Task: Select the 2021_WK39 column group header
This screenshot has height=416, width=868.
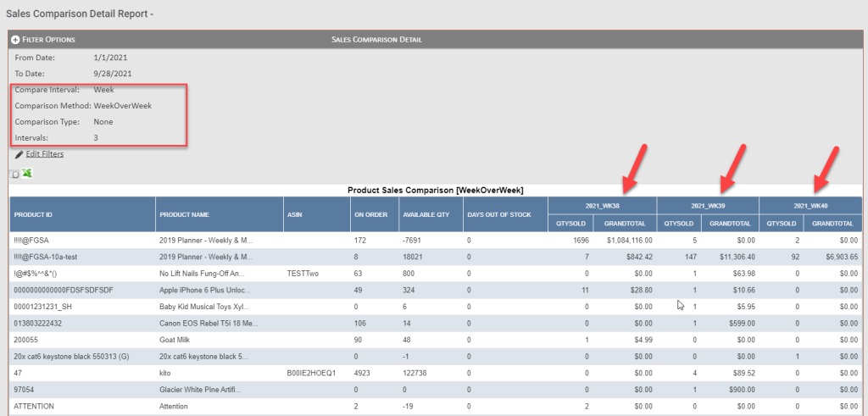Action: click(708, 206)
